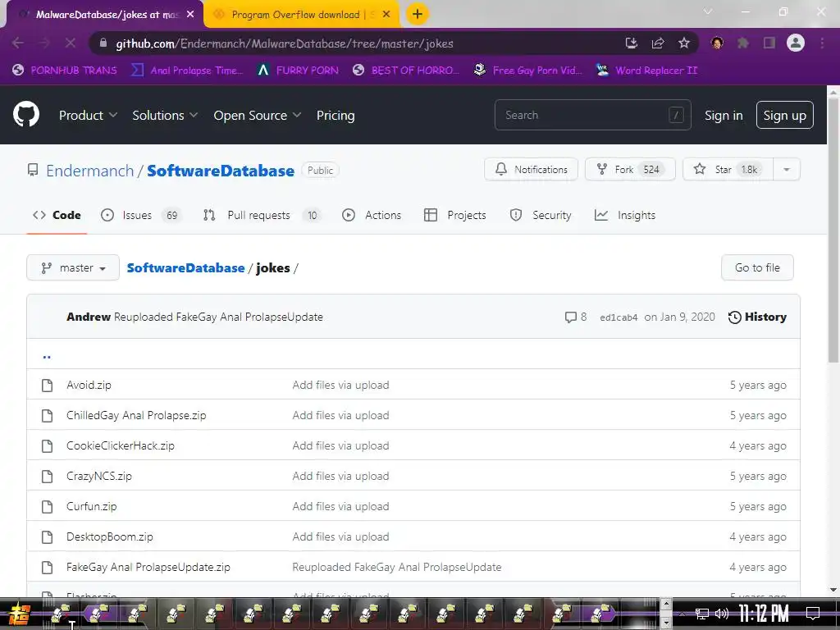840x630 pixels.
Task: Open the Endermanch user link
Action: coord(89,171)
